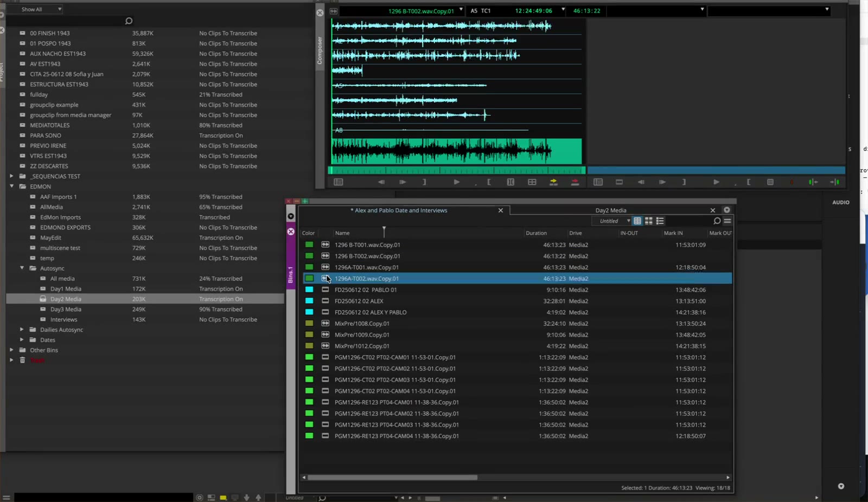
Task: Select the Day1 Media bin
Action: point(66,289)
